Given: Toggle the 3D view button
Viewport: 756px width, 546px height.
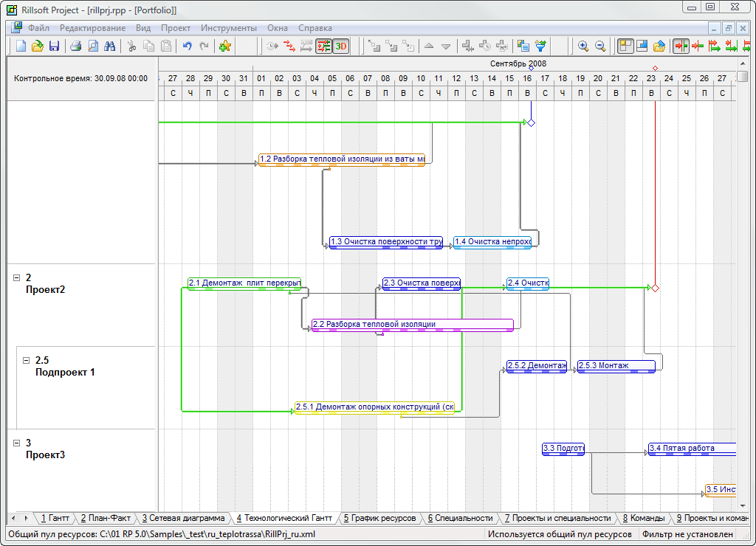Looking at the screenshot, I should (340, 46).
